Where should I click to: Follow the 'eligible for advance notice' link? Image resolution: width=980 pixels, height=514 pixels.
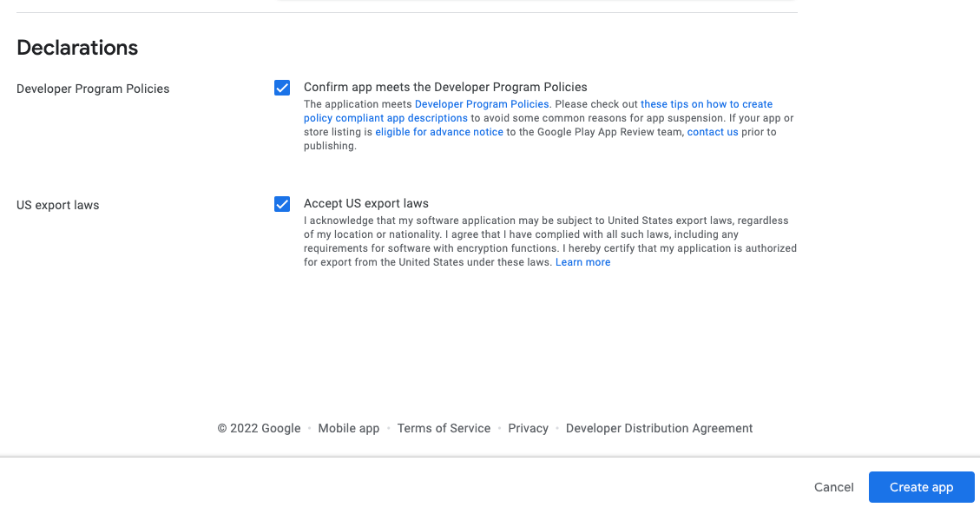point(439,132)
